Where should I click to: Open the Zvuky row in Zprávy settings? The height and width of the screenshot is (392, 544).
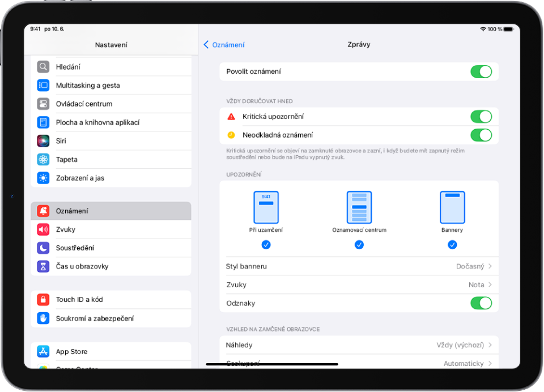pyautogui.click(x=359, y=284)
